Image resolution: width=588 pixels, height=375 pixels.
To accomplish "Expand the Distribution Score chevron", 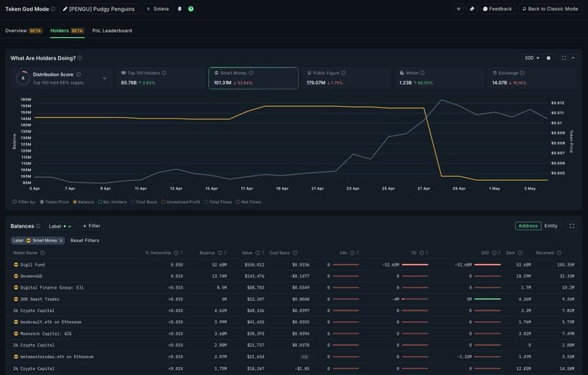I will coord(105,78).
